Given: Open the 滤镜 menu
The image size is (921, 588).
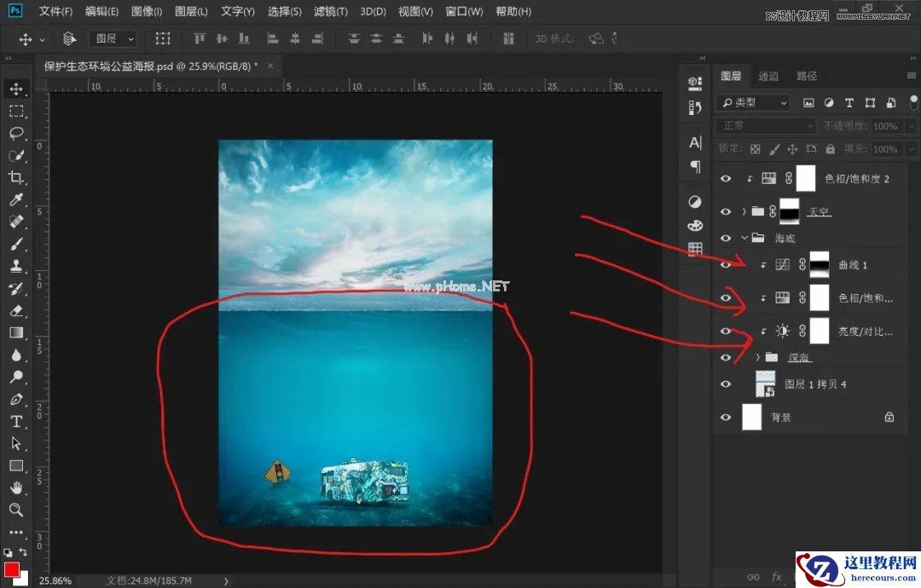Looking at the screenshot, I should click(x=331, y=11).
